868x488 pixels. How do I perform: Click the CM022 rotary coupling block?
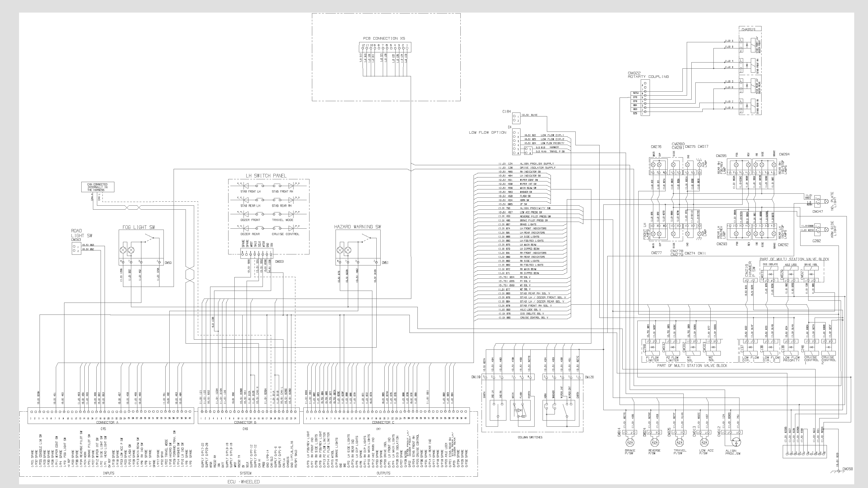pyautogui.click(x=645, y=98)
